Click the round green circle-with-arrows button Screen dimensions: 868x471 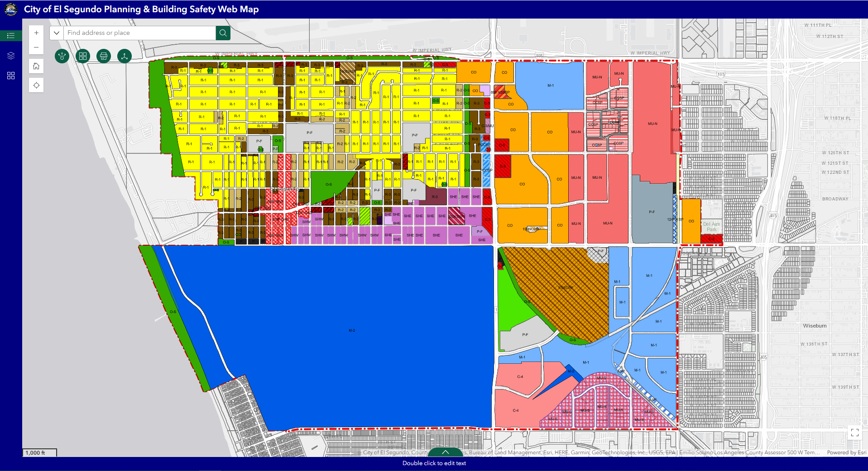(62, 56)
